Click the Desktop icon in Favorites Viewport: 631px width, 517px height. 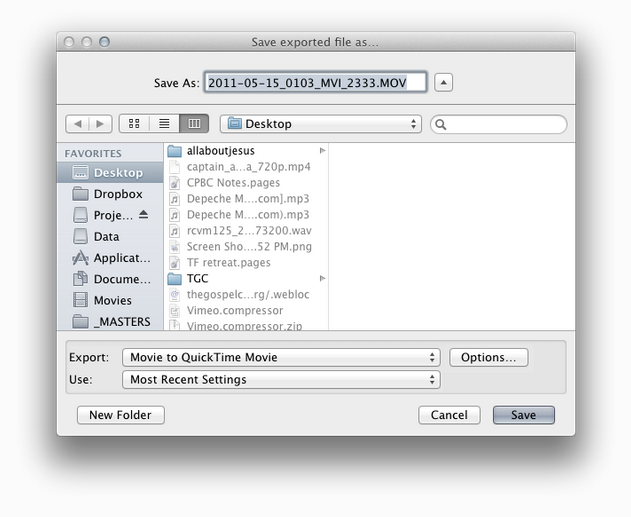(x=80, y=173)
